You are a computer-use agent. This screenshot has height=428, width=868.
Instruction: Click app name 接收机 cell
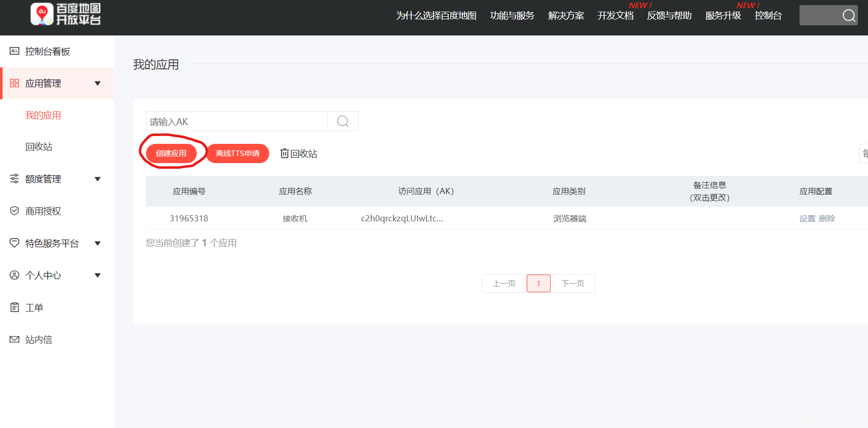click(x=295, y=218)
